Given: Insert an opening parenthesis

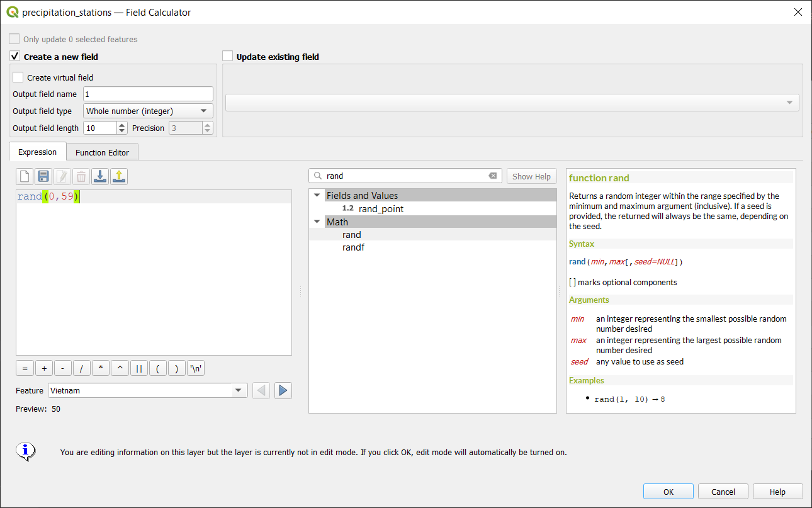Looking at the screenshot, I should pyautogui.click(x=157, y=369).
